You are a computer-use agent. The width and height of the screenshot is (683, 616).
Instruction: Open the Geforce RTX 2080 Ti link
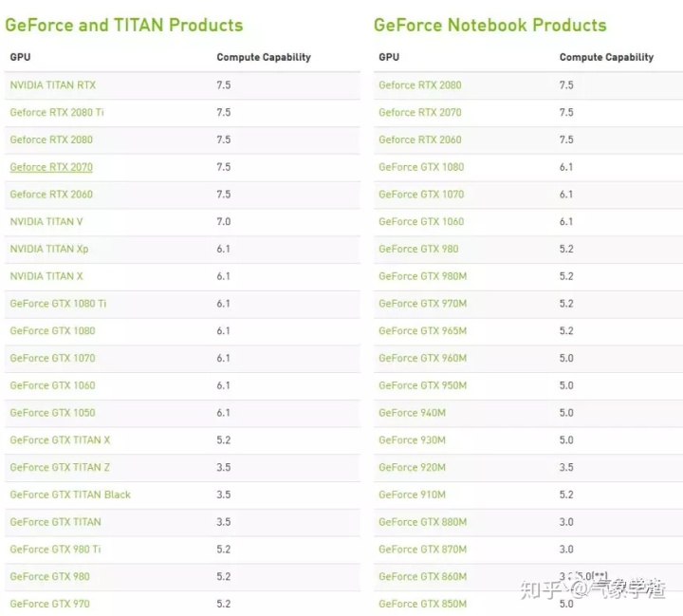[x=57, y=113]
